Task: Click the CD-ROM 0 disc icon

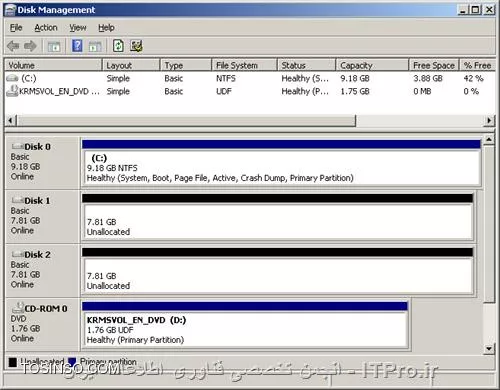Action: coord(18,308)
